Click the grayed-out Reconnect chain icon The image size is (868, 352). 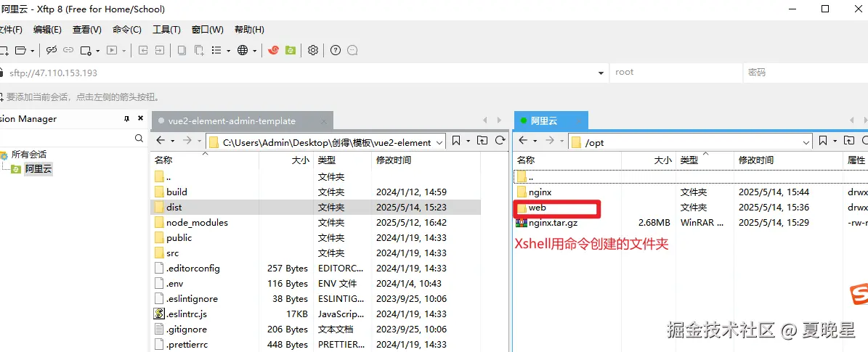pos(68,50)
